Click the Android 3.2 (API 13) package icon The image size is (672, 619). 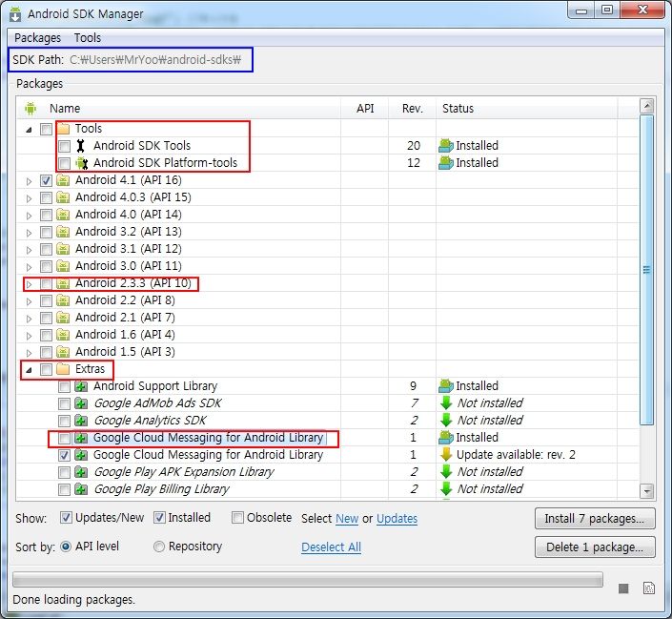click(63, 232)
